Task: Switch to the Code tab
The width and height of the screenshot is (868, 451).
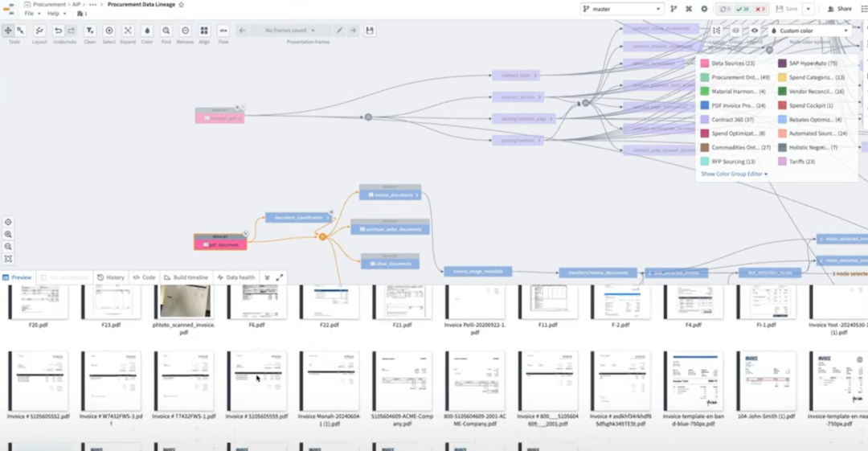Action: tap(144, 277)
